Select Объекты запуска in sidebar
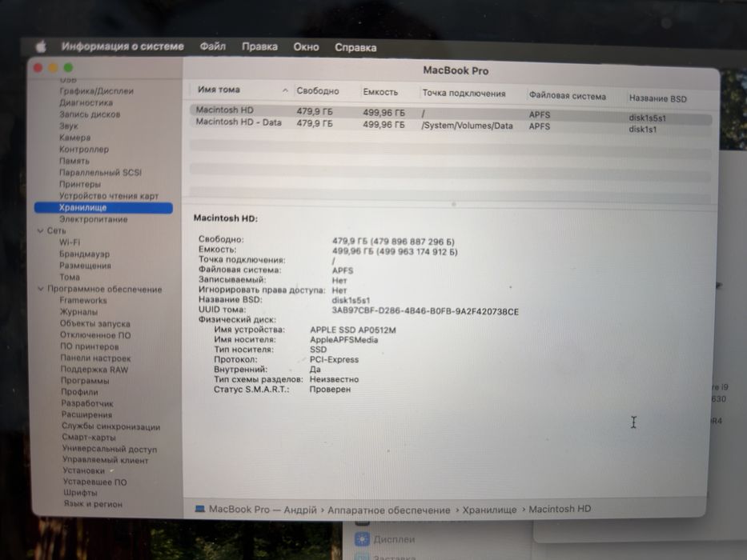The width and height of the screenshot is (747, 560). pyautogui.click(x=94, y=323)
